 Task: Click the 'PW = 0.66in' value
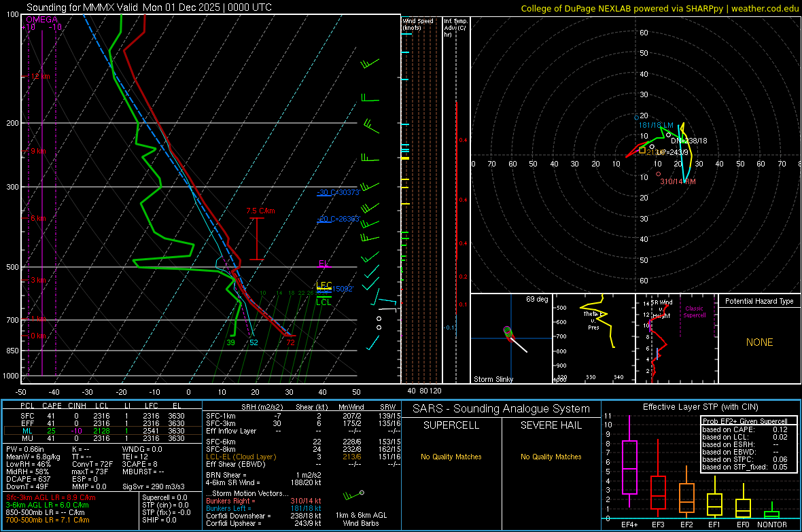coord(25,449)
